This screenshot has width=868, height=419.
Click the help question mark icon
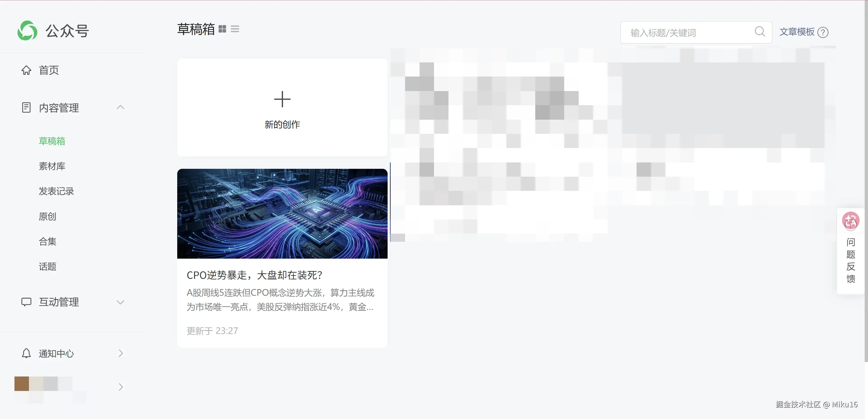(822, 32)
